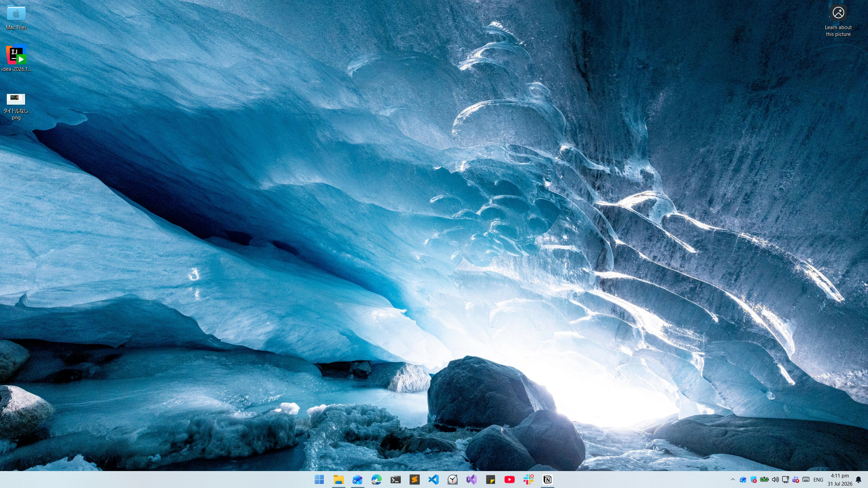
Task: Open File Explorer from the taskbar
Action: coord(338,480)
